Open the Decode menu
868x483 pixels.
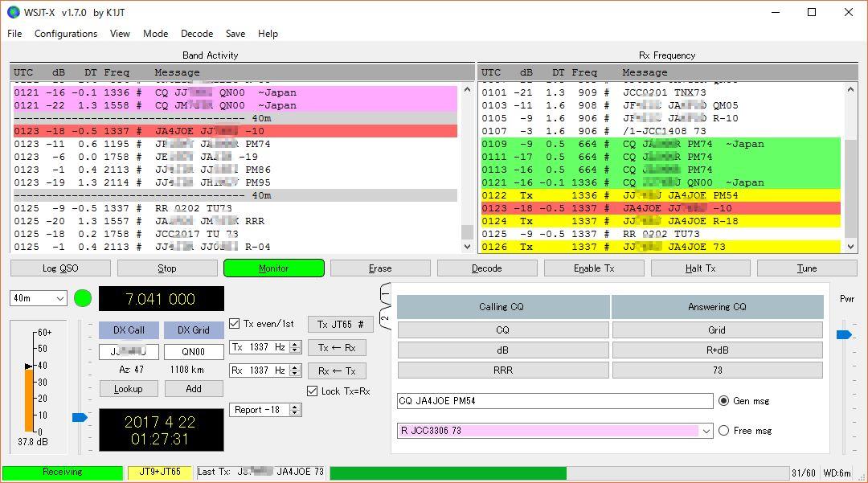point(197,34)
